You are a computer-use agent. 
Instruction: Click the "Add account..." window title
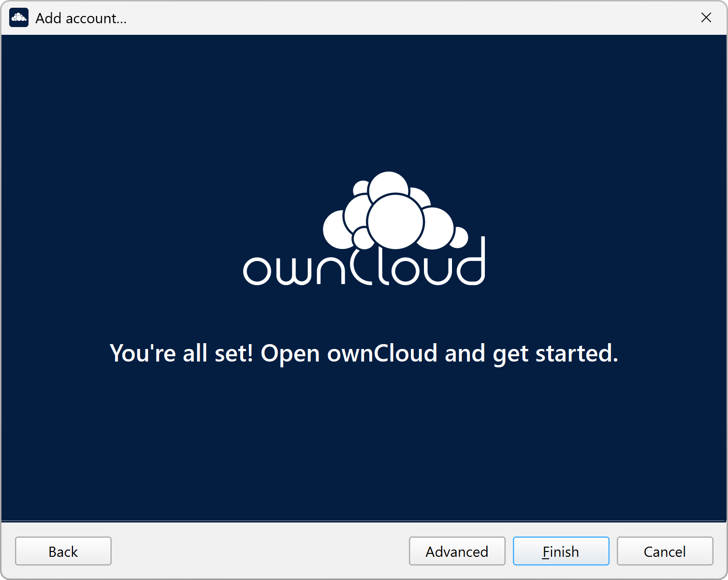point(81,18)
